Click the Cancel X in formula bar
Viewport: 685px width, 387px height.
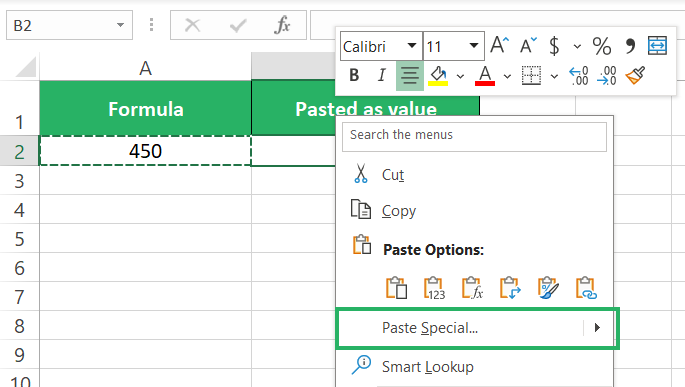[x=192, y=25]
